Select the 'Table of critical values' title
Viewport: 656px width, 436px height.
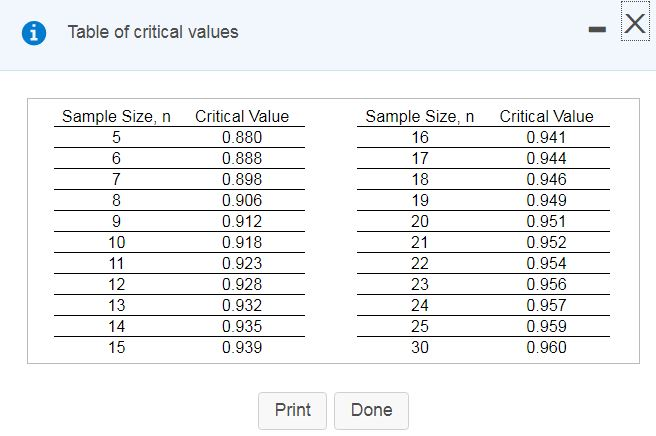[x=153, y=32]
